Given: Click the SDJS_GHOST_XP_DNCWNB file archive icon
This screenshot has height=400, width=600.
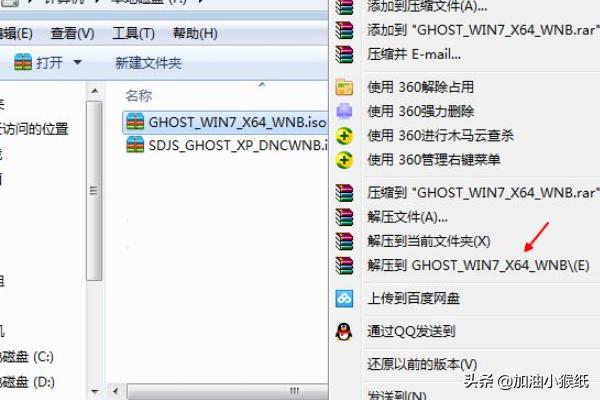Looking at the screenshot, I should [x=135, y=145].
